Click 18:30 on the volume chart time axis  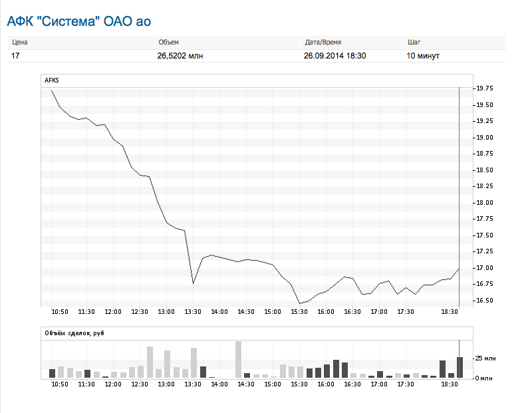[450, 384]
